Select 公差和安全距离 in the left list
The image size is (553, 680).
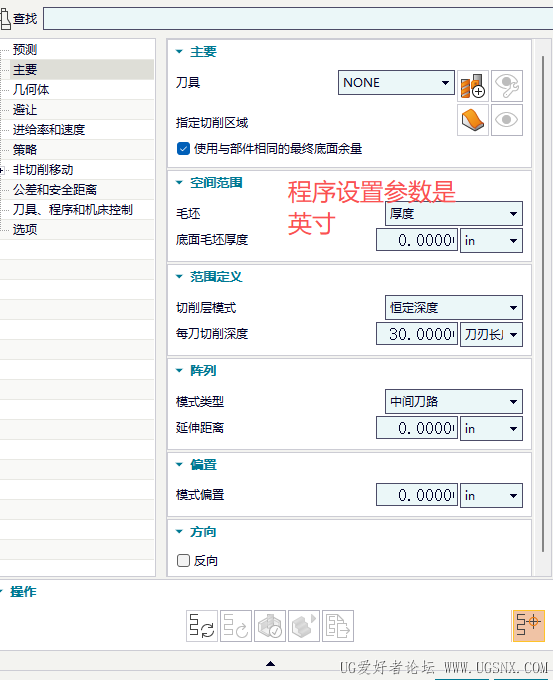[55, 190]
